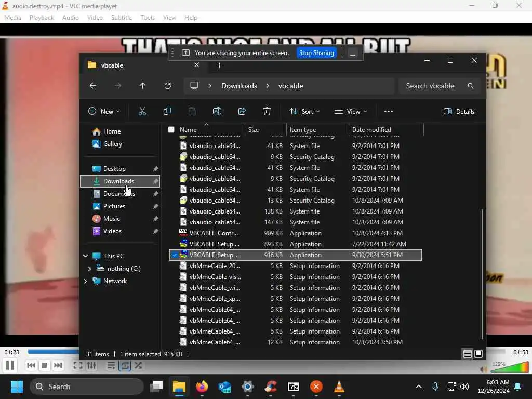Click the VLC seek progress bar
Viewport: 532px width, 399px height.
267,352
